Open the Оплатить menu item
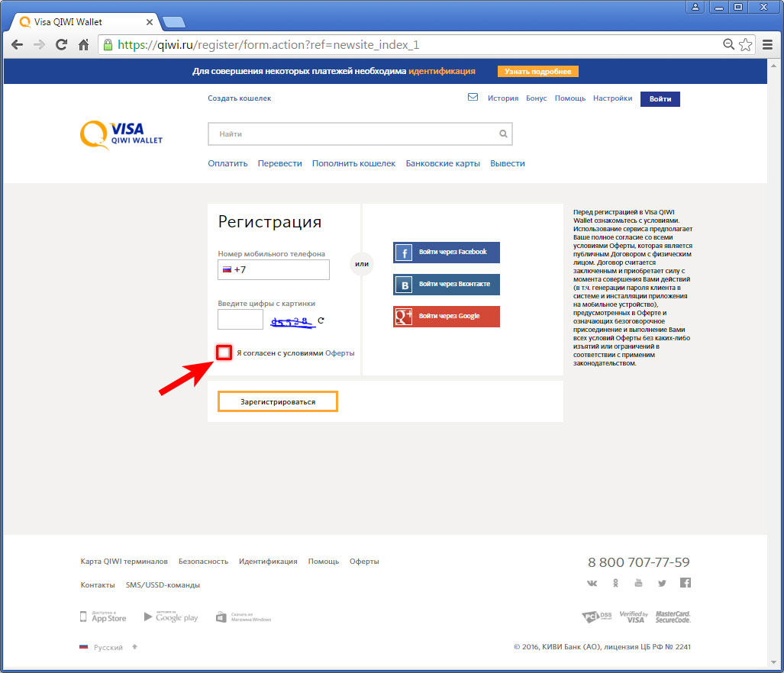 coord(227,163)
